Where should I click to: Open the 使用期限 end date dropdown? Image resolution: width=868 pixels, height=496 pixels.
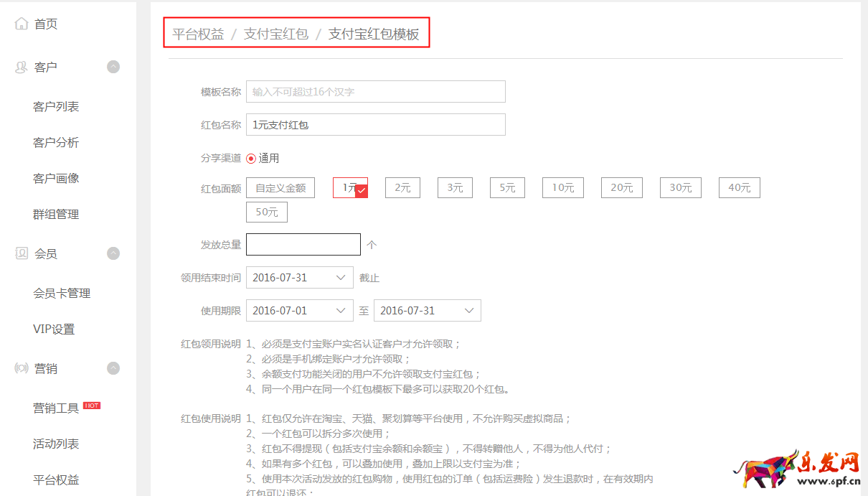coord(427,310)
